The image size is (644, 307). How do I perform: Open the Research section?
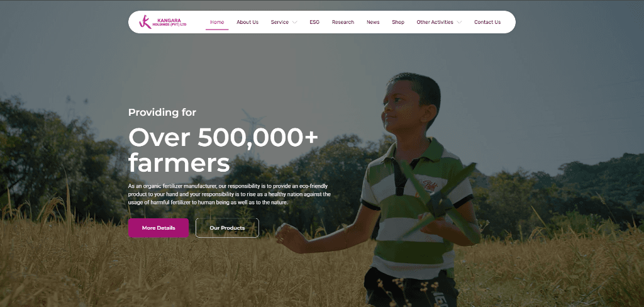(343, 22)
